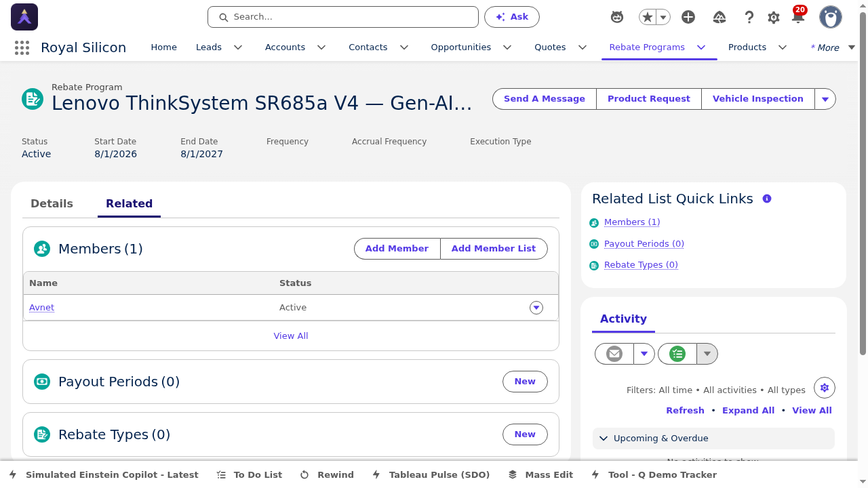
Task: Open the Accounts tab
Action: (x=285, y=47)
